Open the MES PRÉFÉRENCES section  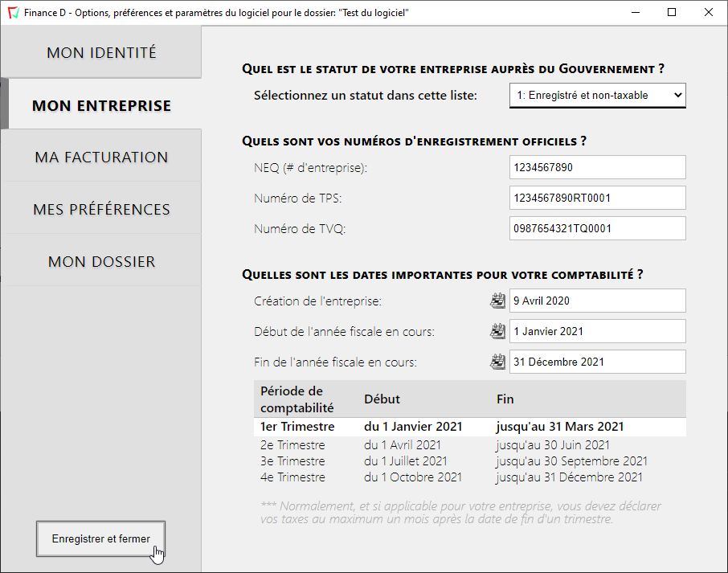click(x=100, y=208)
